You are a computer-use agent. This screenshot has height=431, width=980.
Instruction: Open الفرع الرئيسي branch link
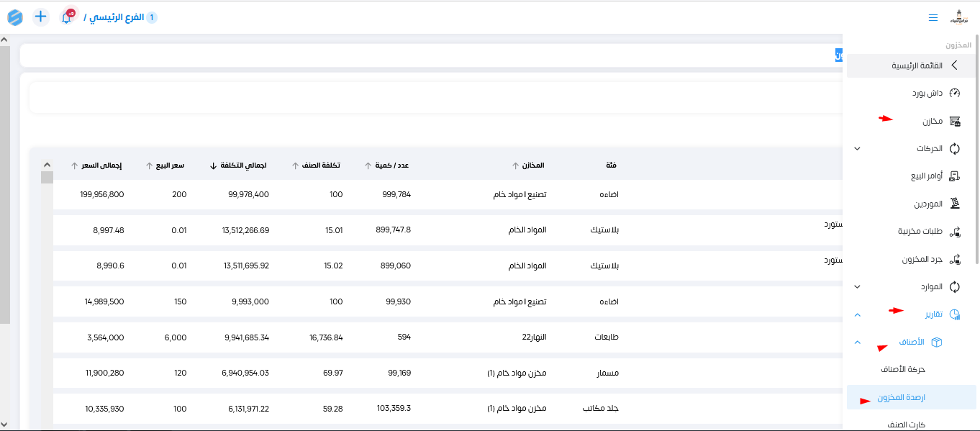click(x=114, y=17)
